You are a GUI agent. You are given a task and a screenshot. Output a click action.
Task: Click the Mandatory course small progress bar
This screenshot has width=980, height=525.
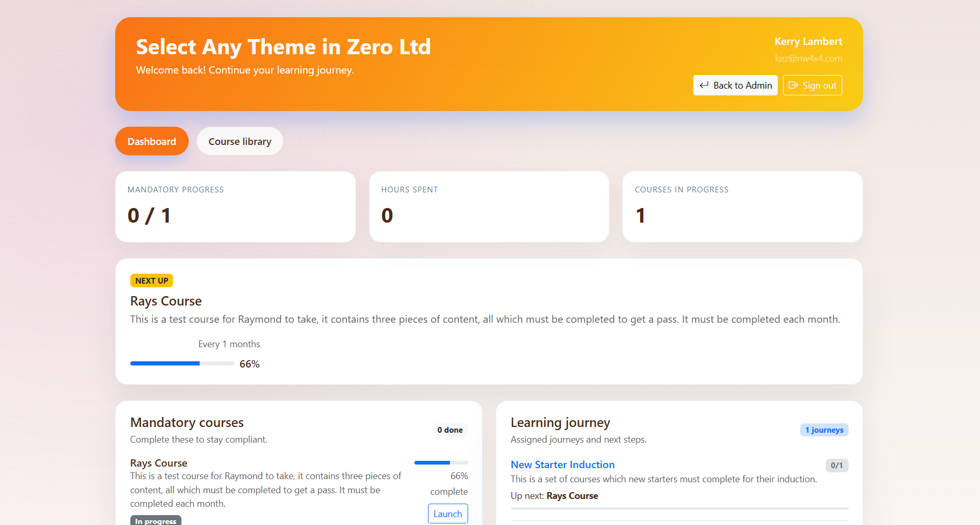click(x=440, y=462)
